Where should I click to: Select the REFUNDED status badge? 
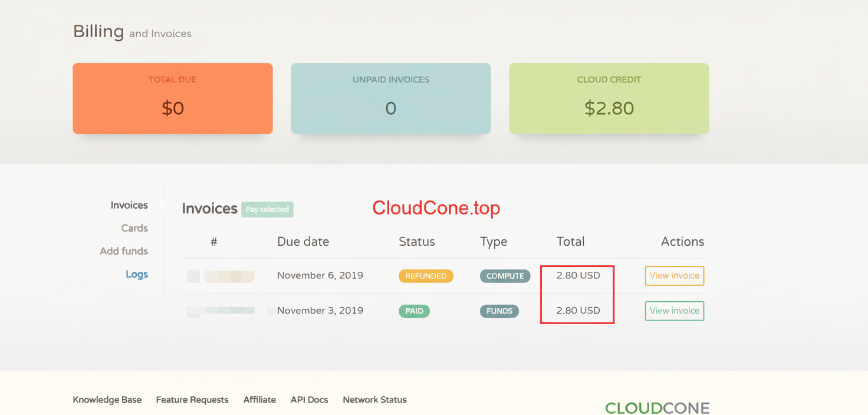coord(426,275)
